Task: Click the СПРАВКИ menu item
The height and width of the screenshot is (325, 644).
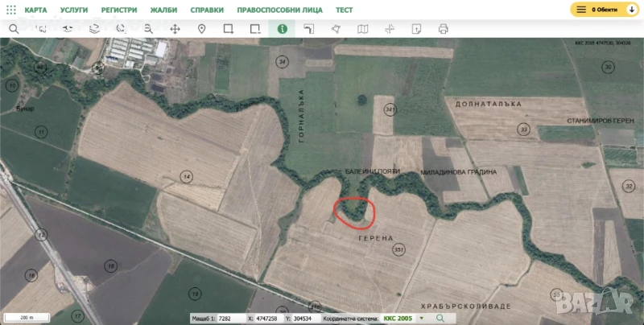Action: [x=207, y=10]
